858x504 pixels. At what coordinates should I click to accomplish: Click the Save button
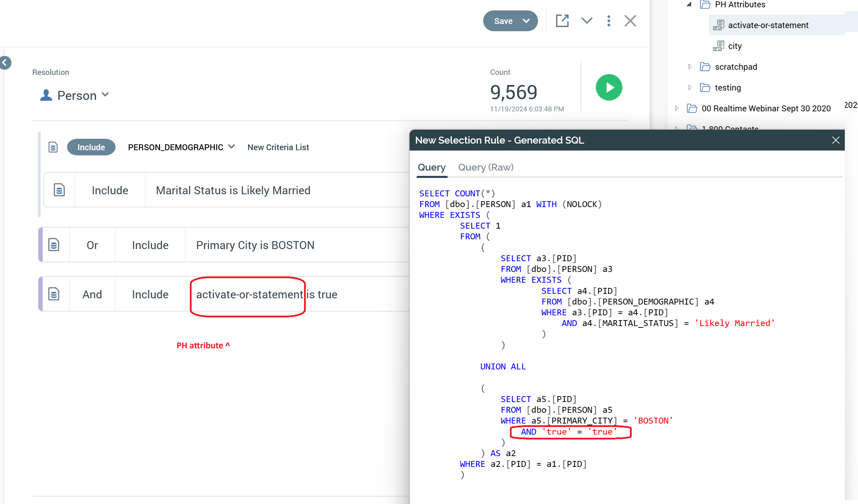(x=503, y=21)
